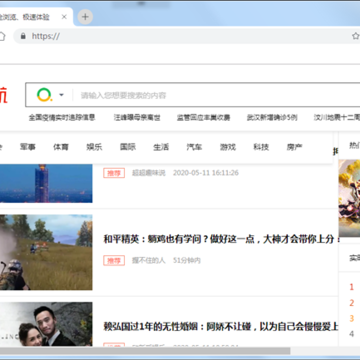Bookmark page with the star icon

(x=356, y=36)
